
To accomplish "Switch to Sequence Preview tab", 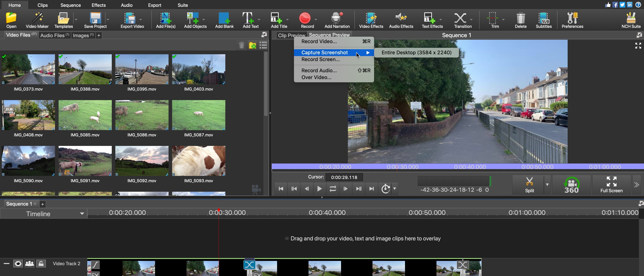I will click(329, 35).
